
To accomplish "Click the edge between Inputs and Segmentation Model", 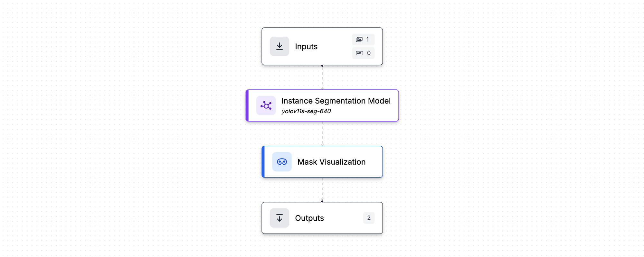I will [x=322, y=78].
